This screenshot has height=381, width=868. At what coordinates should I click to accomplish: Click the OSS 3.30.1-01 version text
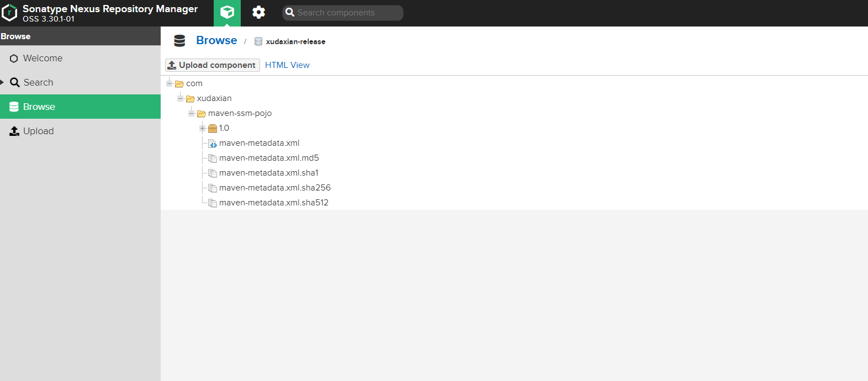click(x=49, y=19)
